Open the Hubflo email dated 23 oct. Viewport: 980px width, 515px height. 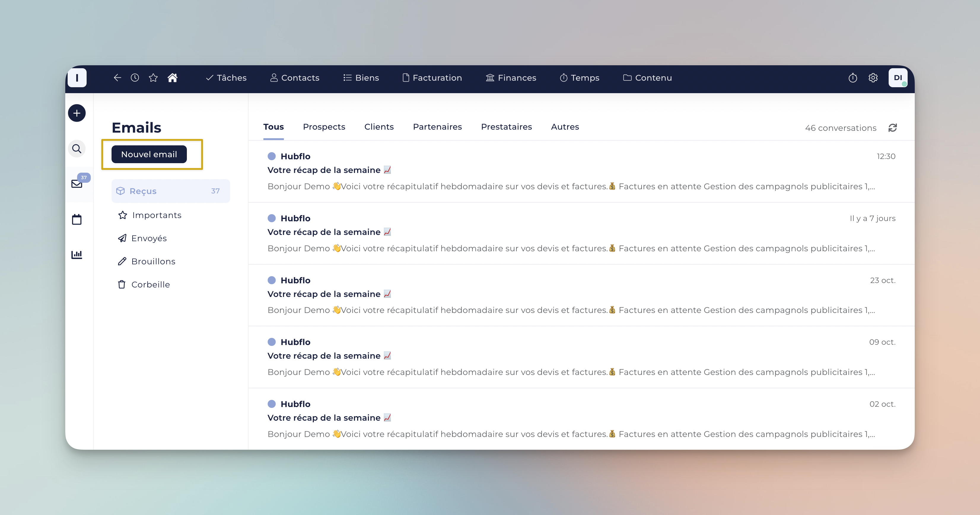click(581, 295)
